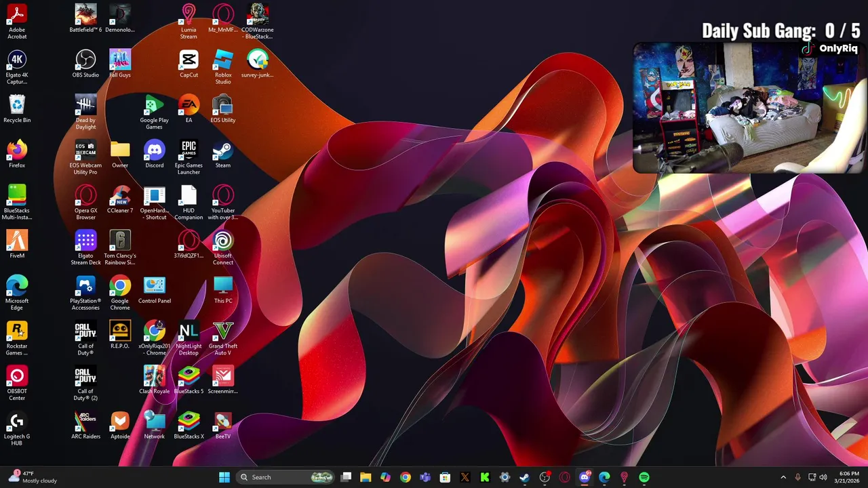868x488 pixels.
Task: Select the Google Chrome desktop icon
Action: tap(120, 293)
